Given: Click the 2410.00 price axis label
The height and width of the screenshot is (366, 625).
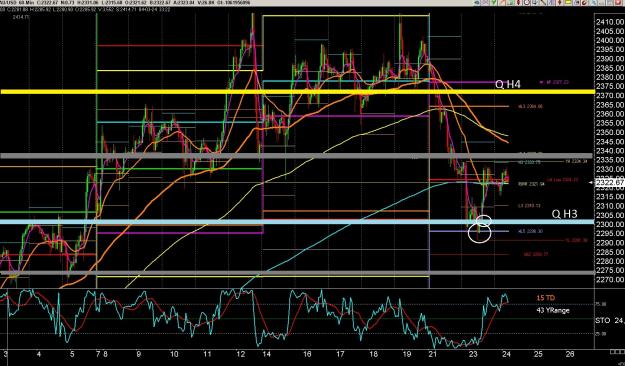Looking at the screenshot, I should [610, 22].
